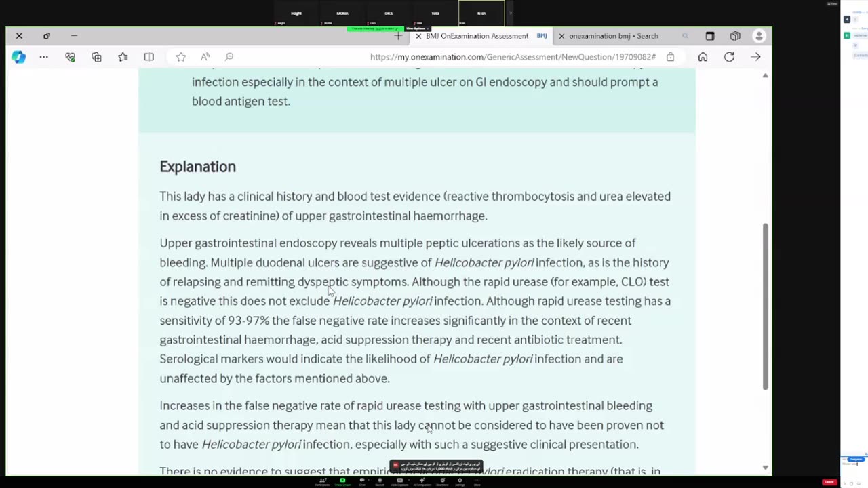Open the Collections icon in Edge toolbar
The width and height of the screenshot is (868, 488).
(96, 57)
